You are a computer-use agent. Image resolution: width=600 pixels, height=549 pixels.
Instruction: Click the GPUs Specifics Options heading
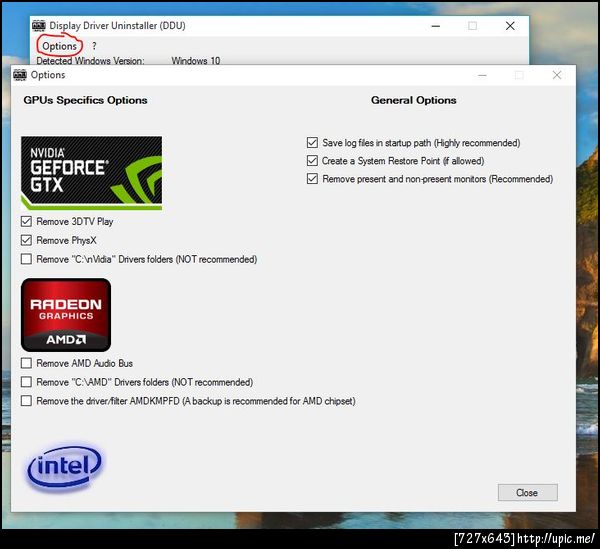[x=85, y=100]
